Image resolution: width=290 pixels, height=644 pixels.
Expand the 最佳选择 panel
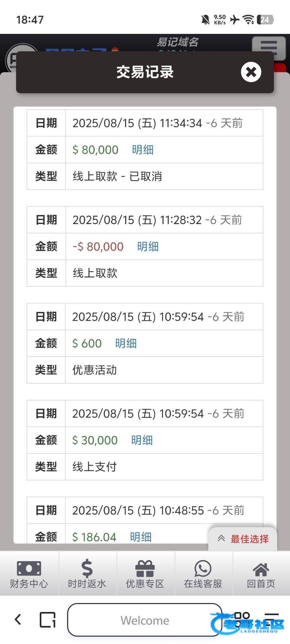pyautogui.click(x=243, y=539)
